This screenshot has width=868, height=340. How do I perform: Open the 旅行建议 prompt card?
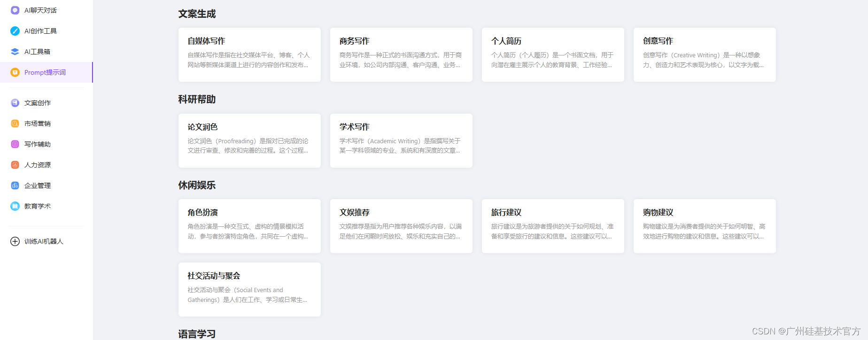(x=553, y=226)
